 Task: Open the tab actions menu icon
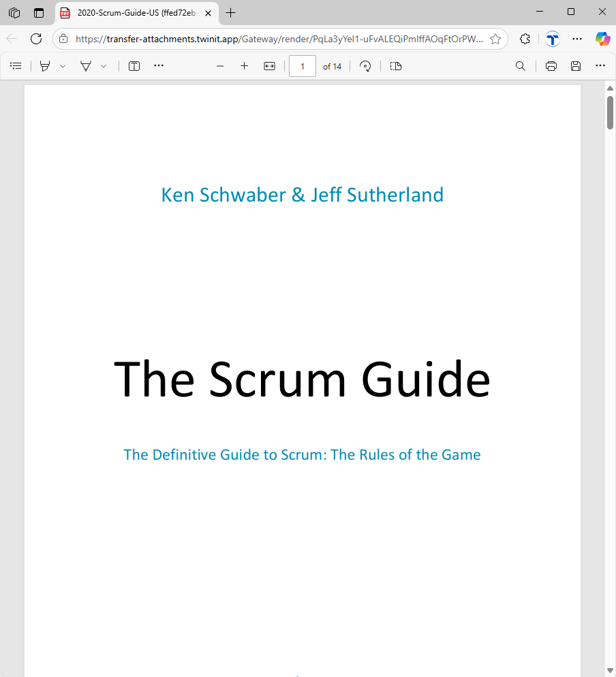[x=39, y=13]
